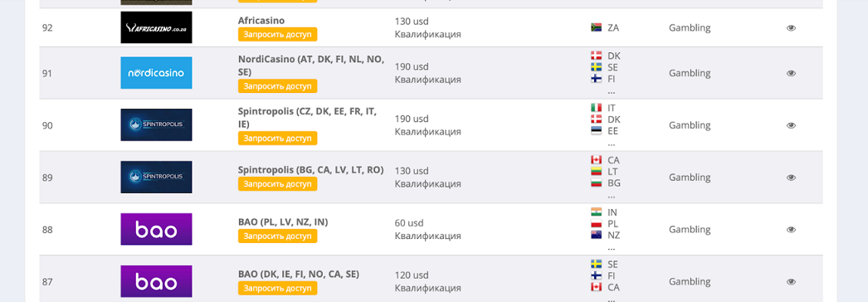Expand more countries for Spintropolis row 90
Image resolution: width=868 pixels, height=302 pixels.
coord(611,144)
